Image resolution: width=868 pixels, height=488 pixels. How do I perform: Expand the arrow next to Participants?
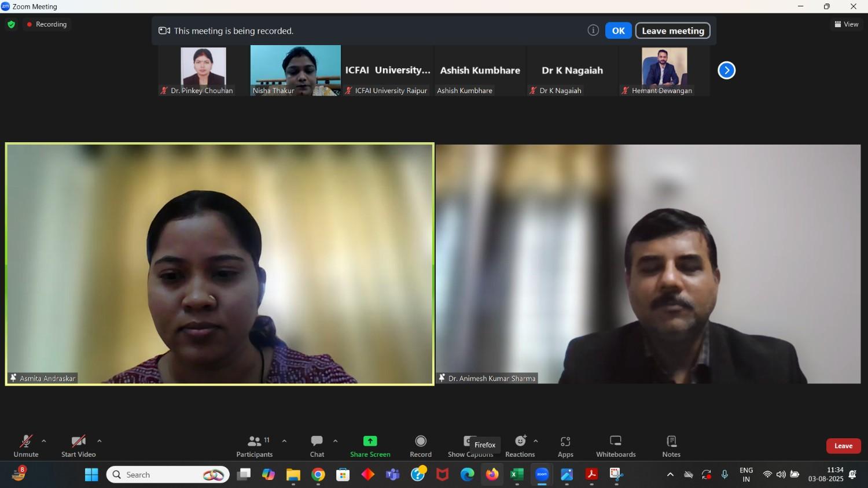(284, 441)
